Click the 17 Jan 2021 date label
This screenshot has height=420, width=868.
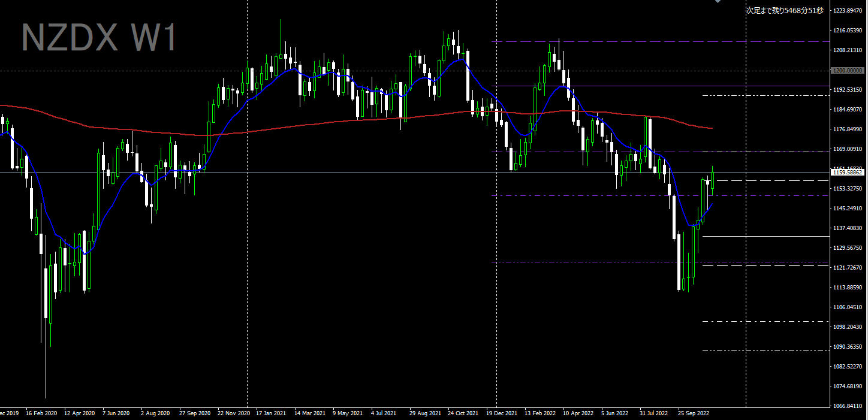coord(271,413)
